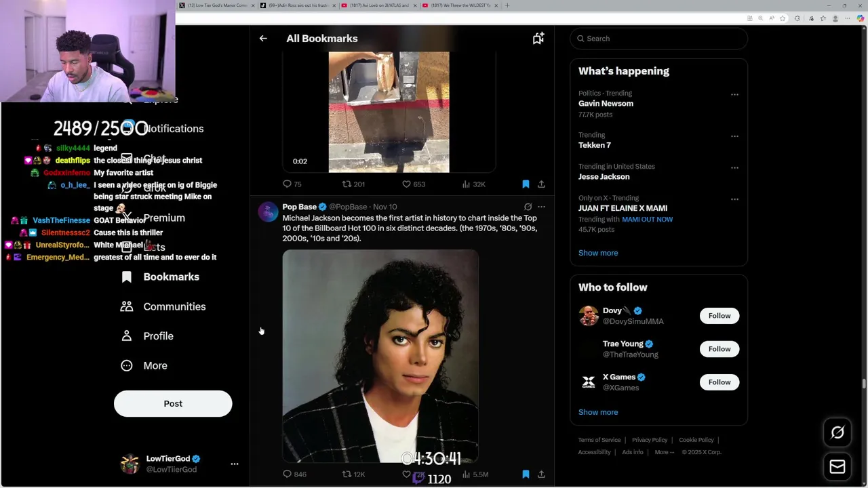Open the Privacy Policy link
This screenshot has height=488, width=868.
[x=650, y=440]
